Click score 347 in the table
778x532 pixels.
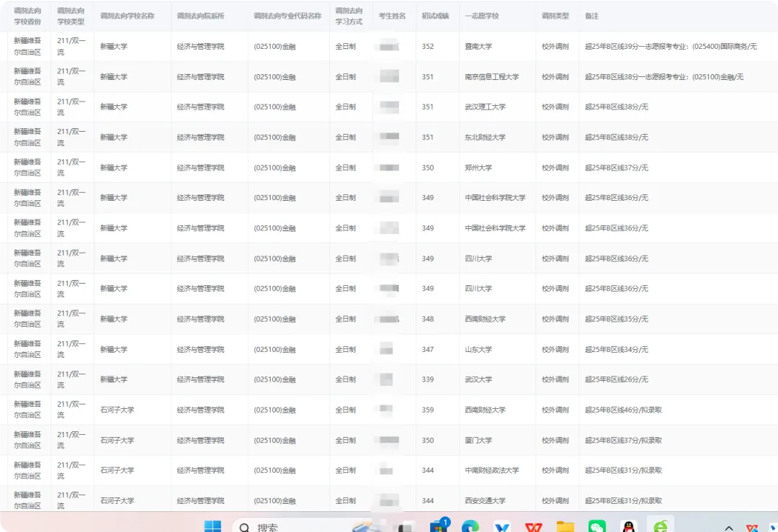(428, 350)
